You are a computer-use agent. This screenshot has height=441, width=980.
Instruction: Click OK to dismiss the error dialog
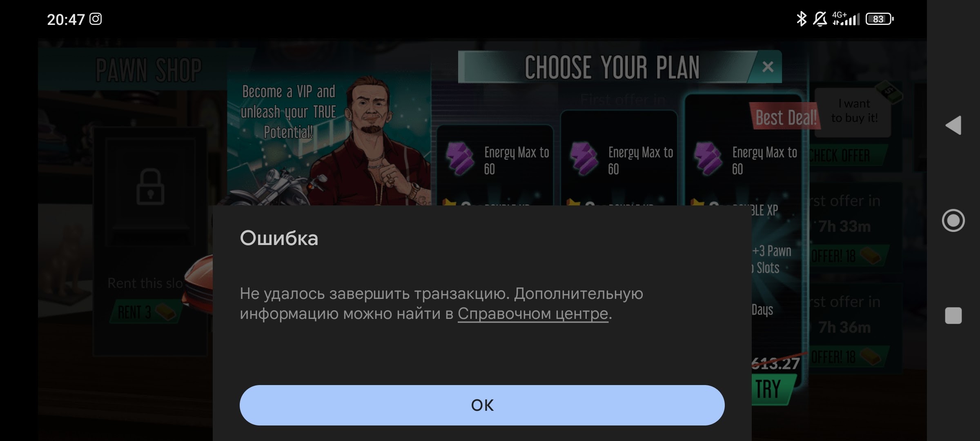tap(482, 404)
